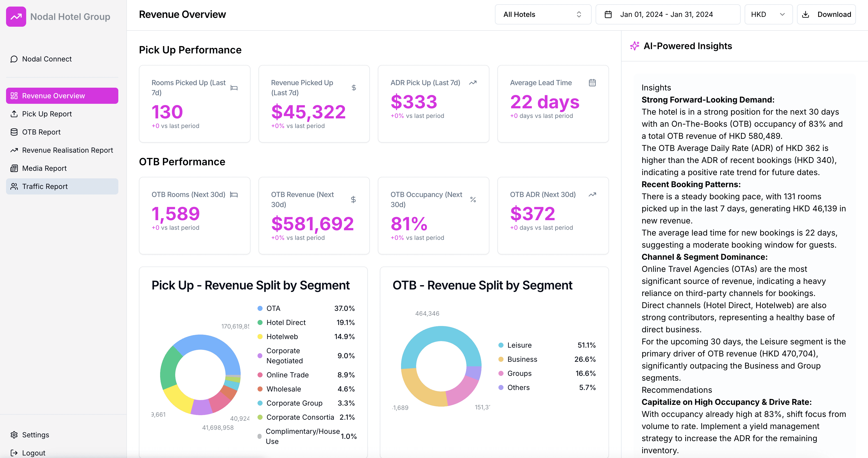Open the All Hotels dropdown
Image resolution: width=868 pixels, height=458 pixels.
tap(542, 14)
